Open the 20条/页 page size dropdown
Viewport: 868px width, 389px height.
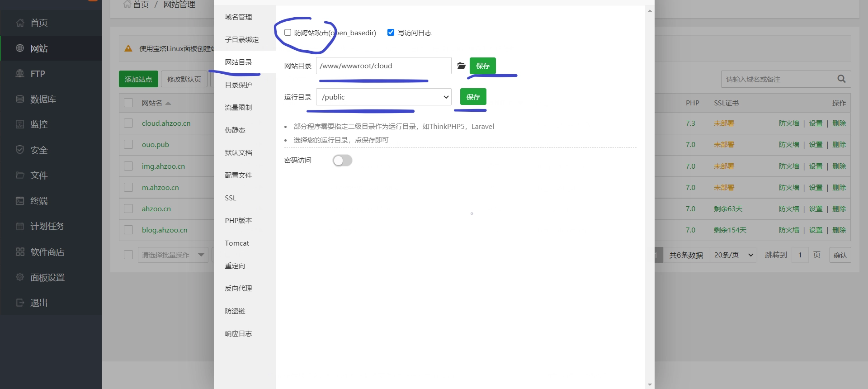pyautogui.click(x=732, y=255)
